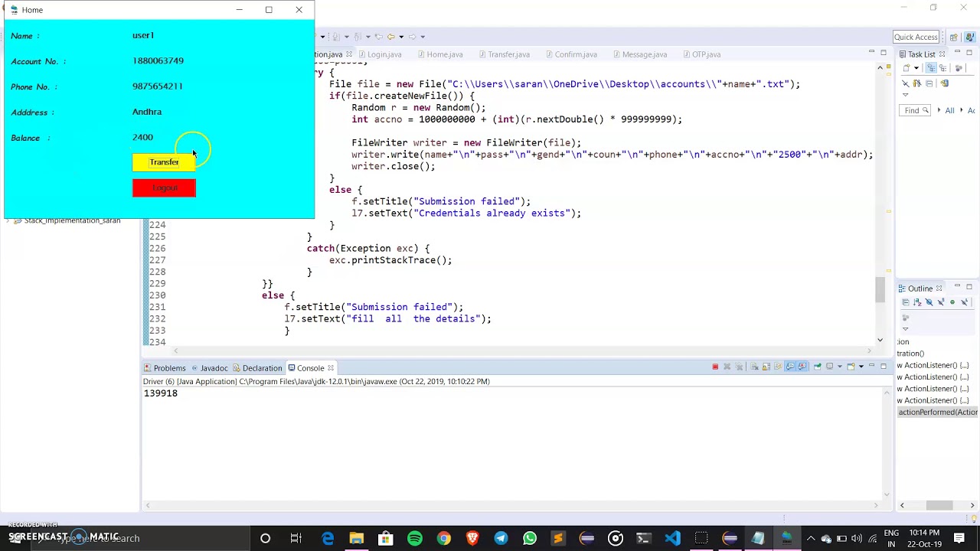The image size is (980, 551).
Task: Click Open Console icon
Action: (x=851, y=367)
